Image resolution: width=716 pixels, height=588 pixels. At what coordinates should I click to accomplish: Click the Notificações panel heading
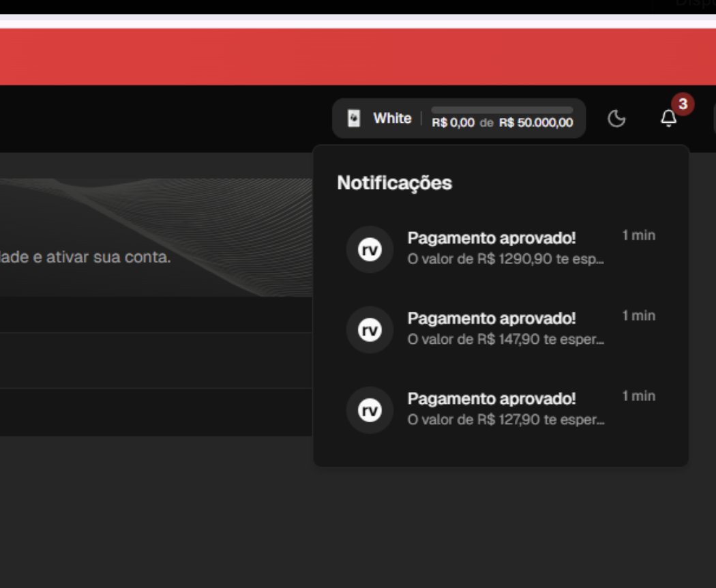395,183
